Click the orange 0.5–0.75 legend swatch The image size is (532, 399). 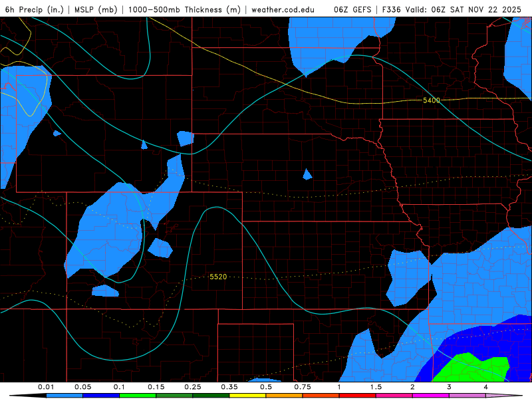pyautogui.click(x=285, y=396)
